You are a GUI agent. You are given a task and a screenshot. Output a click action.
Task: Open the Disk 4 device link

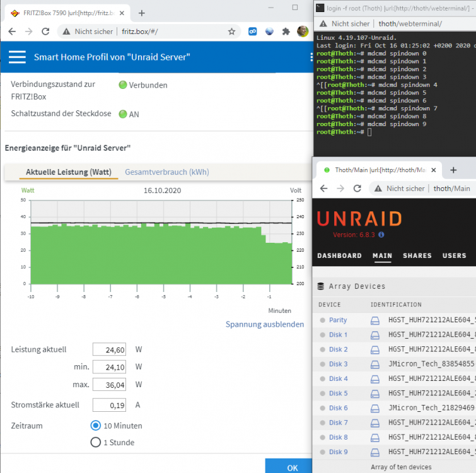(x=338, y=378)
